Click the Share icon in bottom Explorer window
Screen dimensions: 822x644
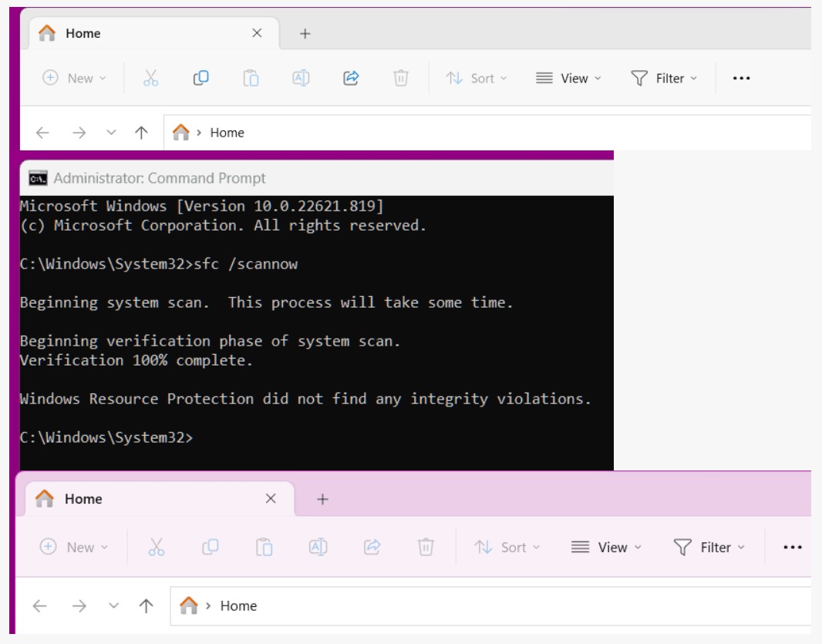click(x=372, y=547)
